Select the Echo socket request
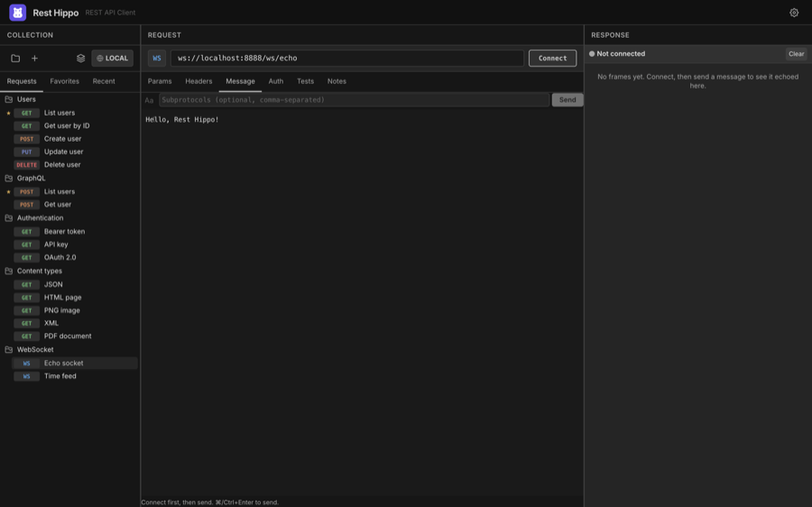Image resolution: width=812 pixels, height=507 pixels. (75, 363)
